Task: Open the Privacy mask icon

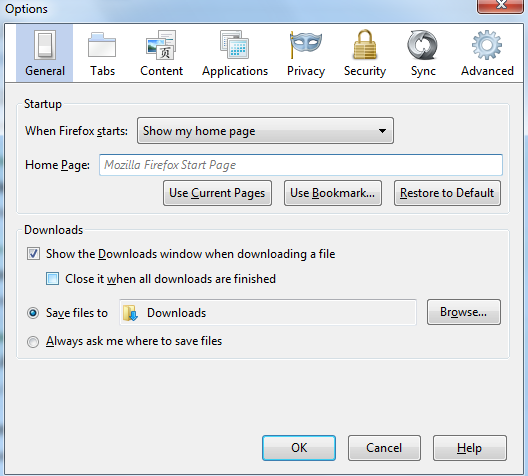Action: pyautogui.click(x=306, y=44)
